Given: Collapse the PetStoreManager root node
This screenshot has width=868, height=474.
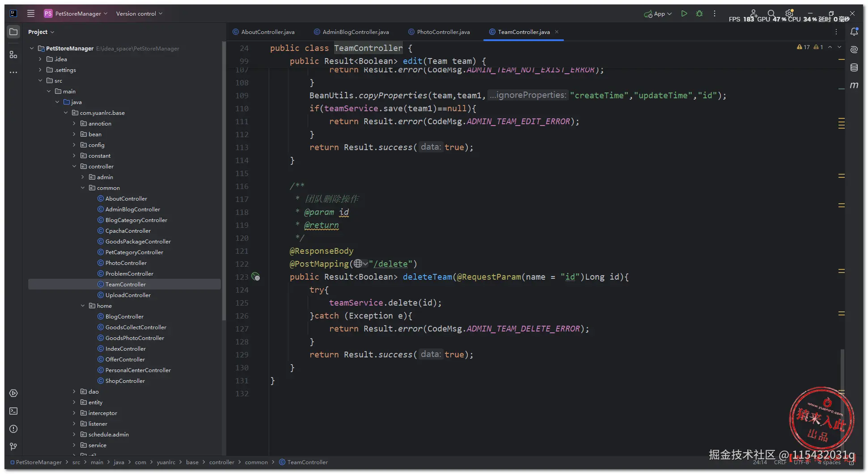Looking at the screenshot, I should [x=32, y=48].
